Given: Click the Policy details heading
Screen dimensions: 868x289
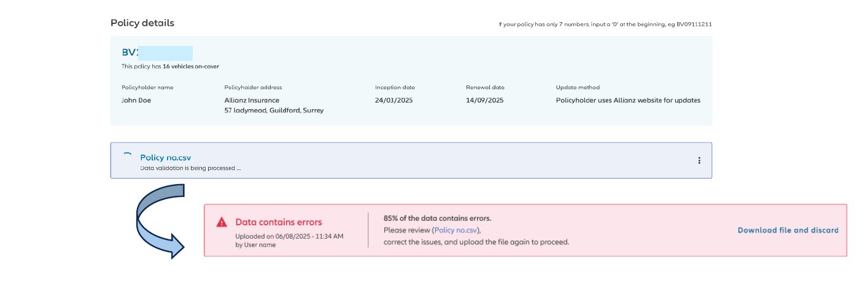Looking at the screenshot, I should click(x=142, y=23).
